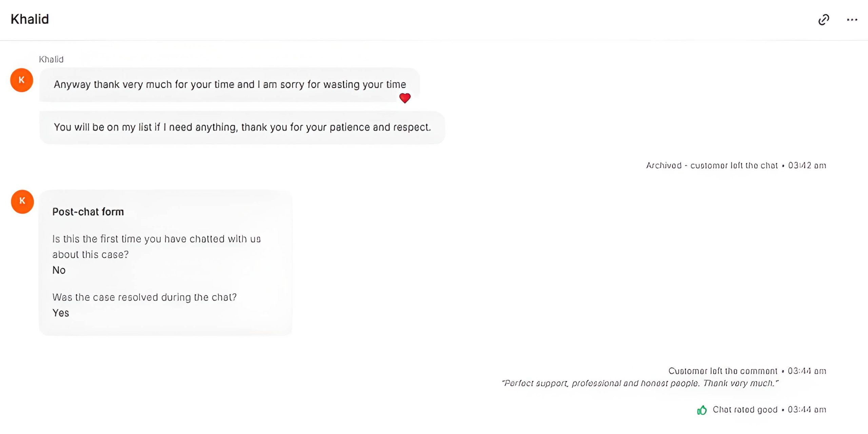Copy the chat link via chain icon

pyautogui.click(x=824, y=20)
